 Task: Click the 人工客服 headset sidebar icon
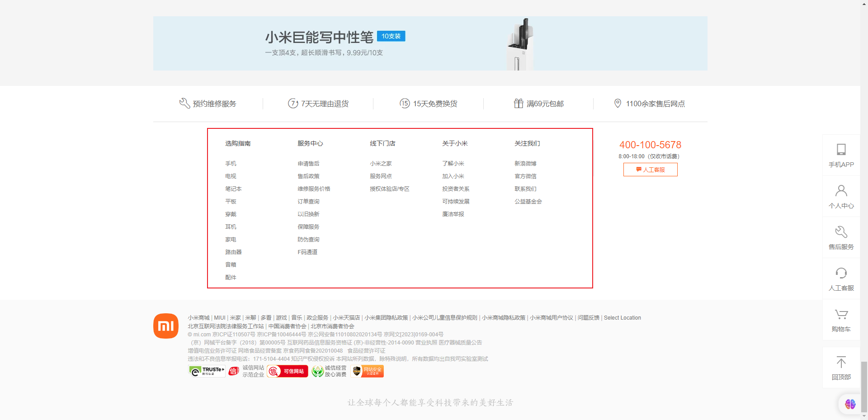click(841, 278)
